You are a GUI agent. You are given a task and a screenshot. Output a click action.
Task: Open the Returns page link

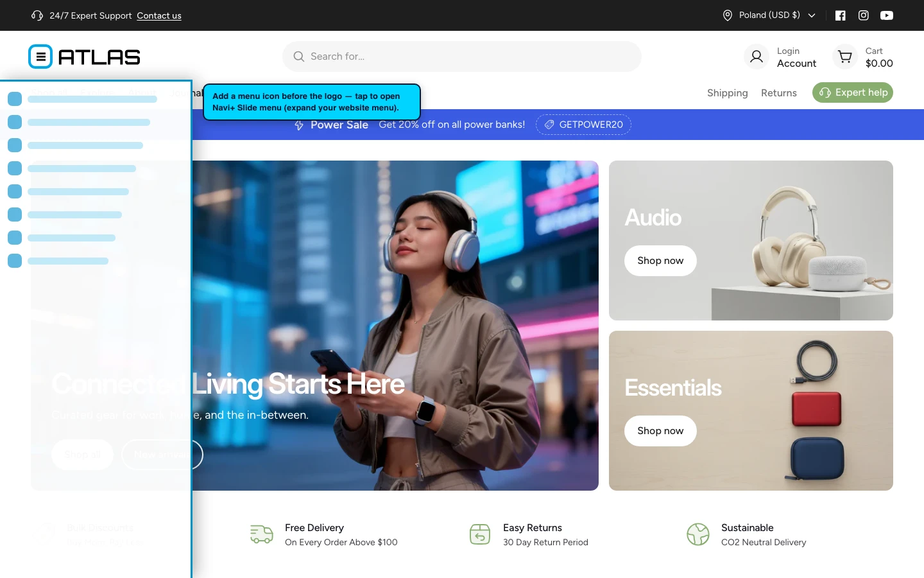coord(779,93)
